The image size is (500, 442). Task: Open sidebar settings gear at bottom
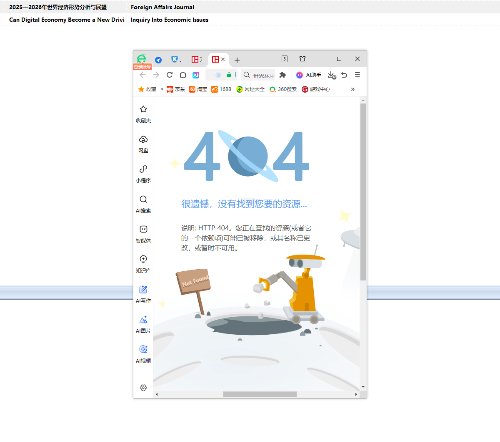click(143, 387)
